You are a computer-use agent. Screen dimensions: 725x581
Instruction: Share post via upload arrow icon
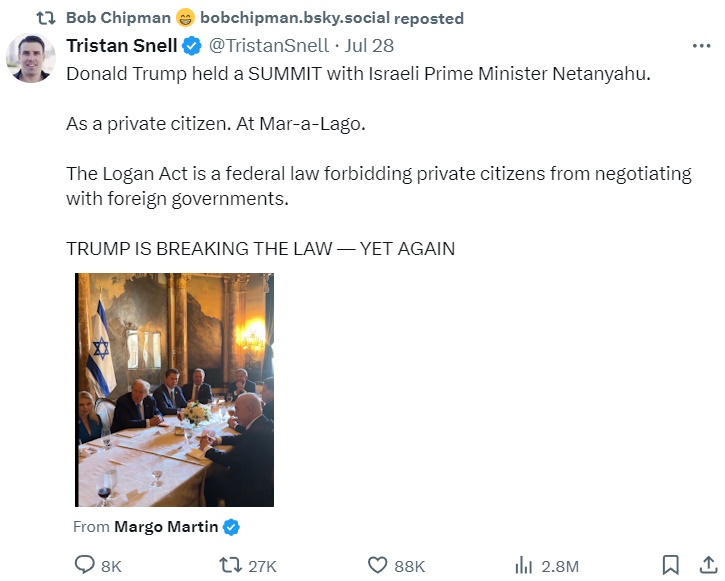coord(705,566)
